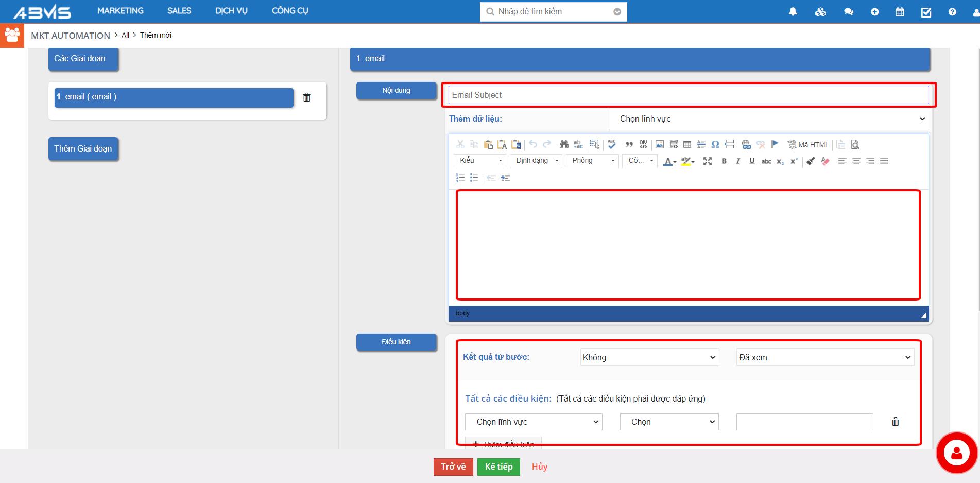Open the 'Chọn lĩnh vực' data field dropdown
Screen dimensions: 980x483
(x=768, y=119)
